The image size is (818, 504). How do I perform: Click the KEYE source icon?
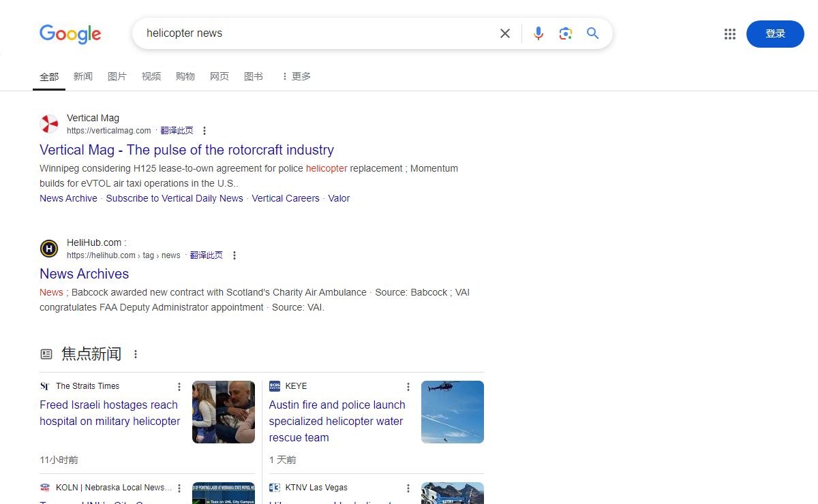[x=275, y=386]
